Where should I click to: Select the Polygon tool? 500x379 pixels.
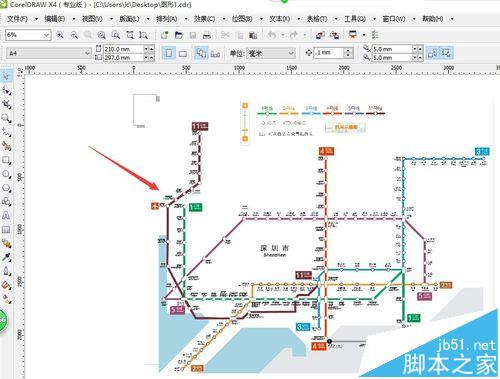(x=6, y=188)
